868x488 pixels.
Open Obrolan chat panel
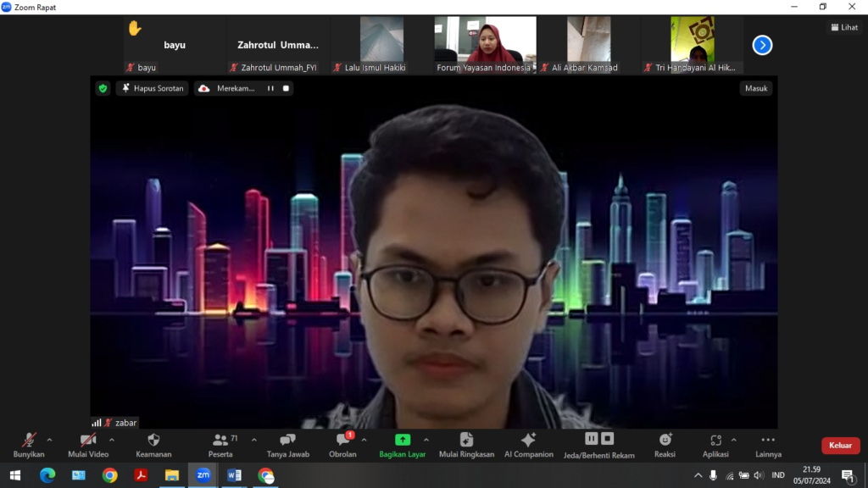click(342, 446)
